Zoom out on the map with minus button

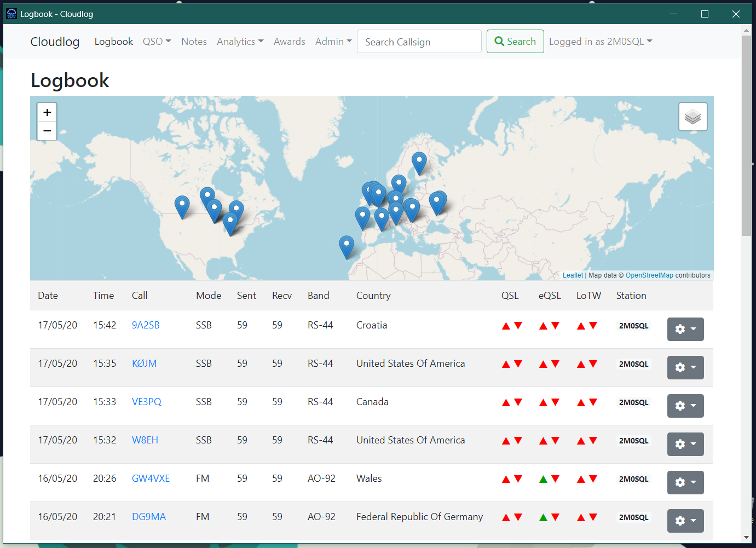pos(47,131)
